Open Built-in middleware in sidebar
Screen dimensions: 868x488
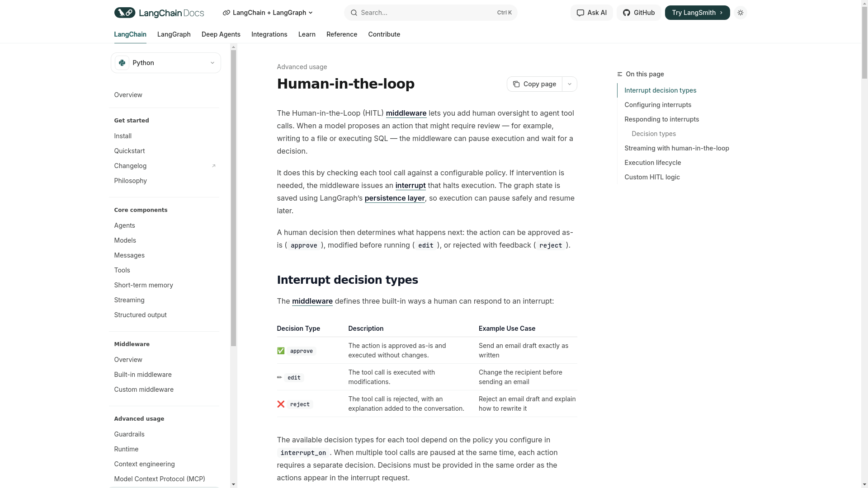164,375
